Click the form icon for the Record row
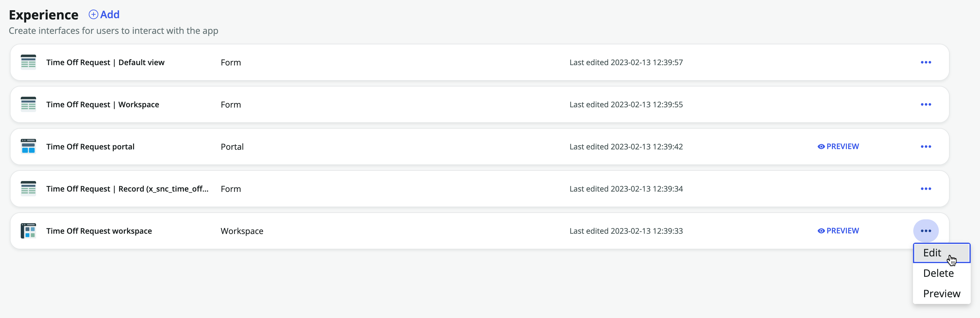Image resolution: width=980 pixels, height=318 pixels. pyautogui.click(x=28, y=189)
